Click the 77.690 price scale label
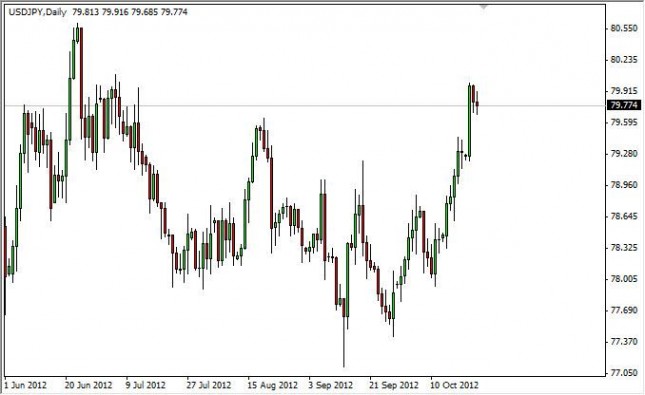The width and height of the screenshot is (645, 395). coord(624,311)
